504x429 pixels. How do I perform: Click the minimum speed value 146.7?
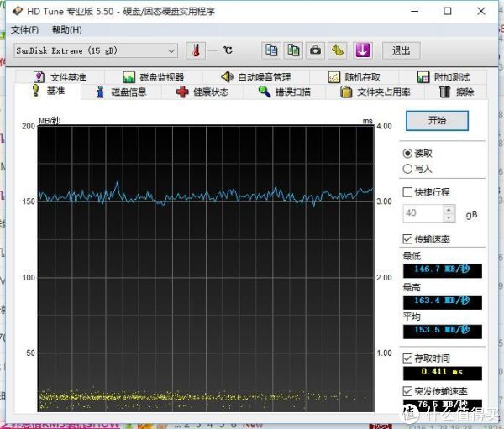443,270
